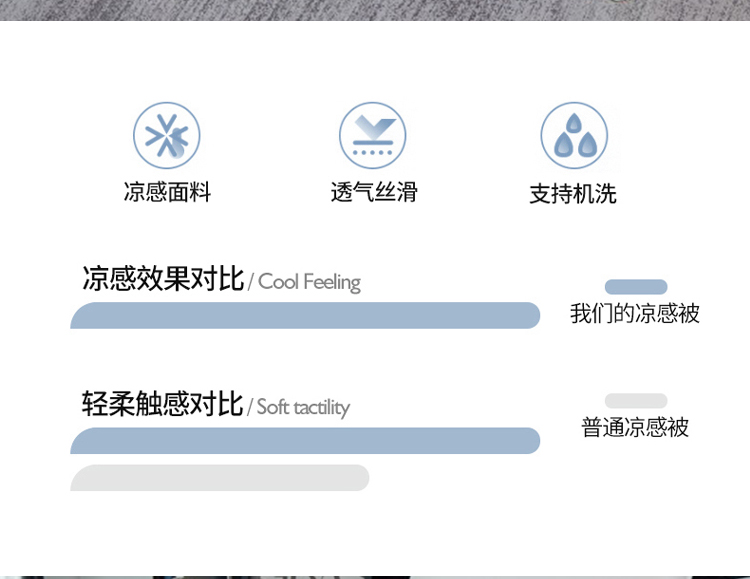Screen dimensions: 750x579
Task: Click the dark image strip at bottom
Action: (375, 577)
